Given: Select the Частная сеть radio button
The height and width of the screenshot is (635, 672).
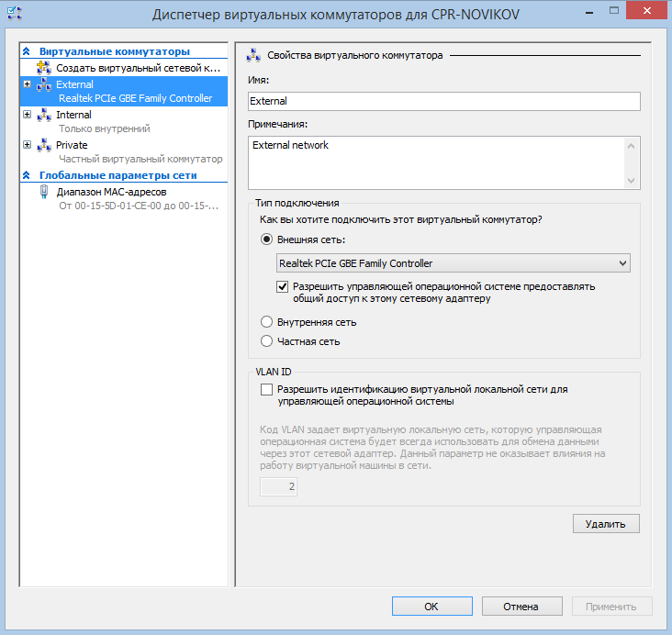Looking at the screenshot, I should 267,341.
